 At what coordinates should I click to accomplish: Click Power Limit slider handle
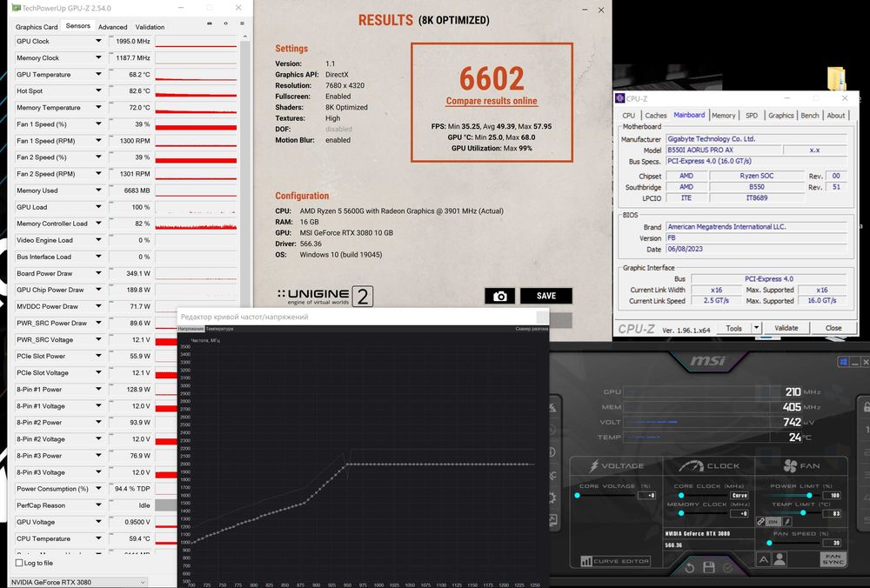point(809,495)
